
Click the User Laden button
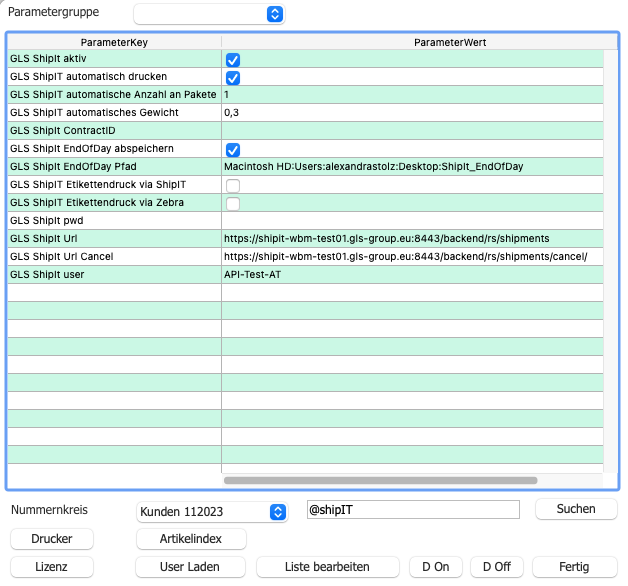click(190, 567)
